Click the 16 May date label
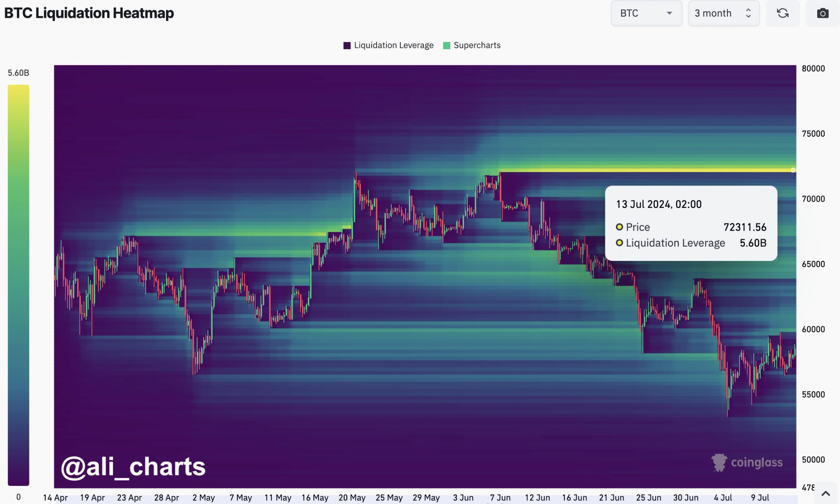Screen dimensions: 840x504 (315, 498)
